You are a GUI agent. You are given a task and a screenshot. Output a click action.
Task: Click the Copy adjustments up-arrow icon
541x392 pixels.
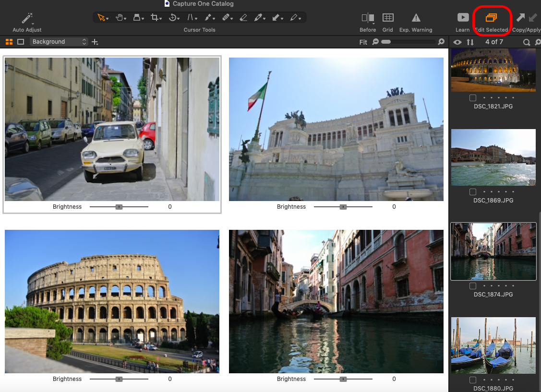coord(520,17)
